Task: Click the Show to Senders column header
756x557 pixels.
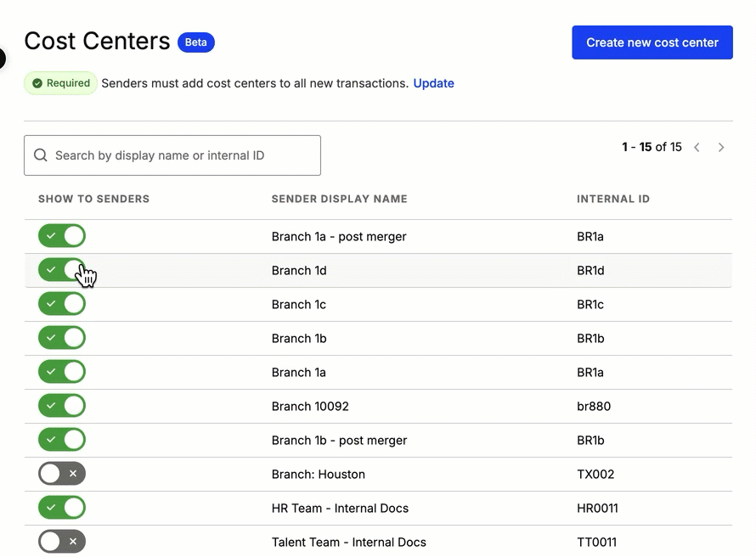Action: point(94,199)
